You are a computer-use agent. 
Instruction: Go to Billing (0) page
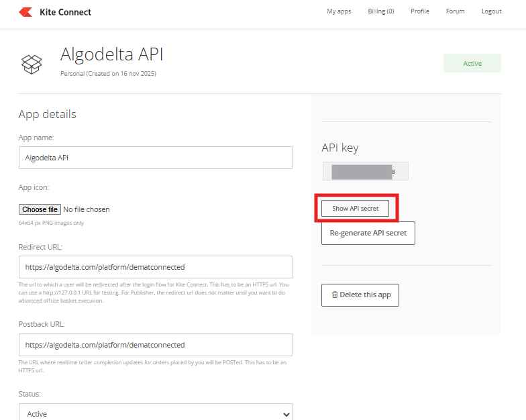tap(381, 11)
